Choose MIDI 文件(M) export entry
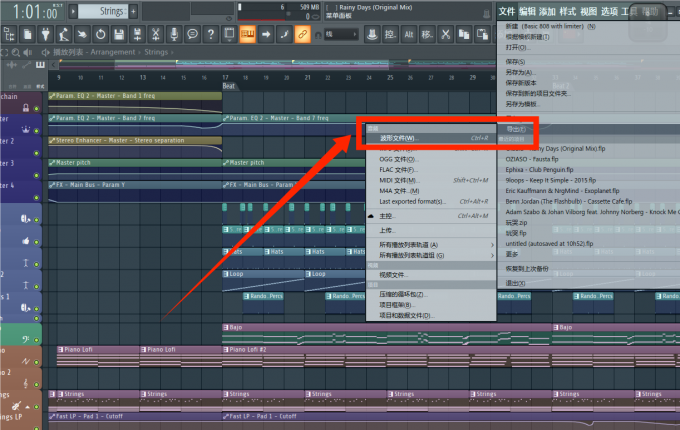 (398, 180)
